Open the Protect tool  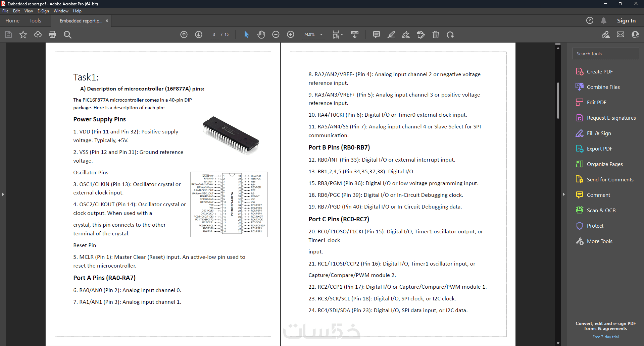590,226
